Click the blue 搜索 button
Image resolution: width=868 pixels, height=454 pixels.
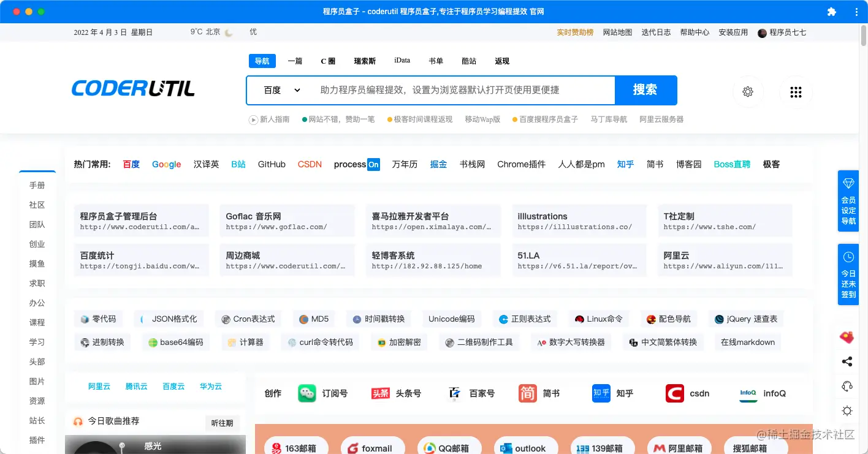[645, 90]
